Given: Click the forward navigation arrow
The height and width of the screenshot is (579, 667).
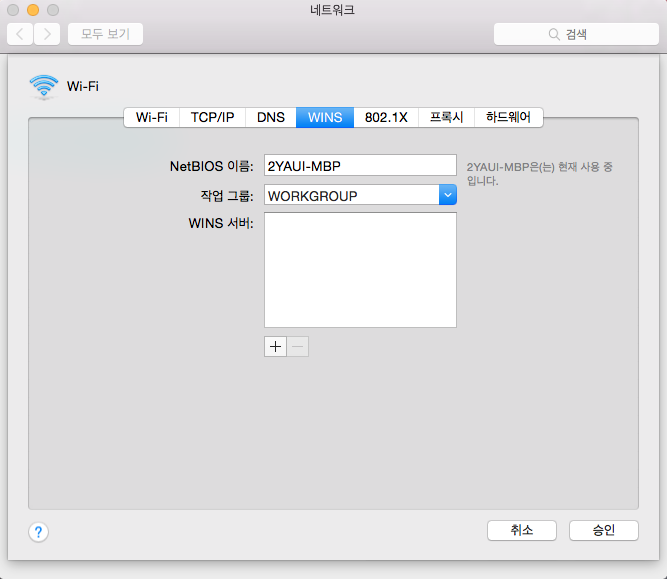Looking at the screenshot, I should pyautogui.click(x=47, y=34).
